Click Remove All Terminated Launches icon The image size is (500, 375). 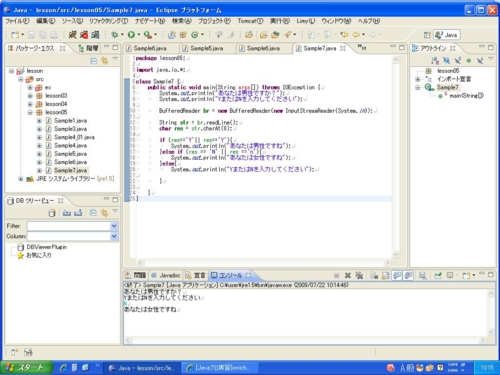[x=359, y=275]
